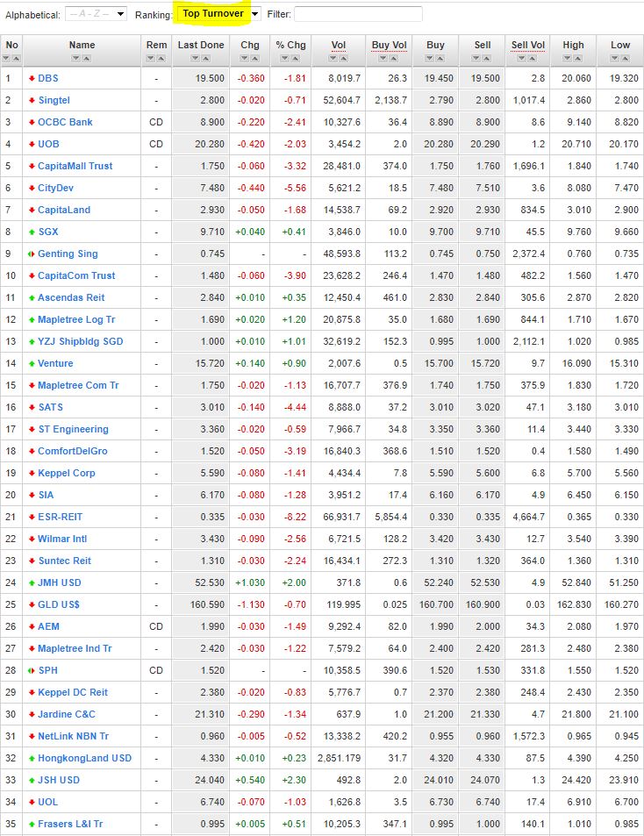Image resolution: width=644 pixels, height=836 pixels.
Task: Open the Alphabetical A-Z dropdown
Action: [x=96, y=14]
